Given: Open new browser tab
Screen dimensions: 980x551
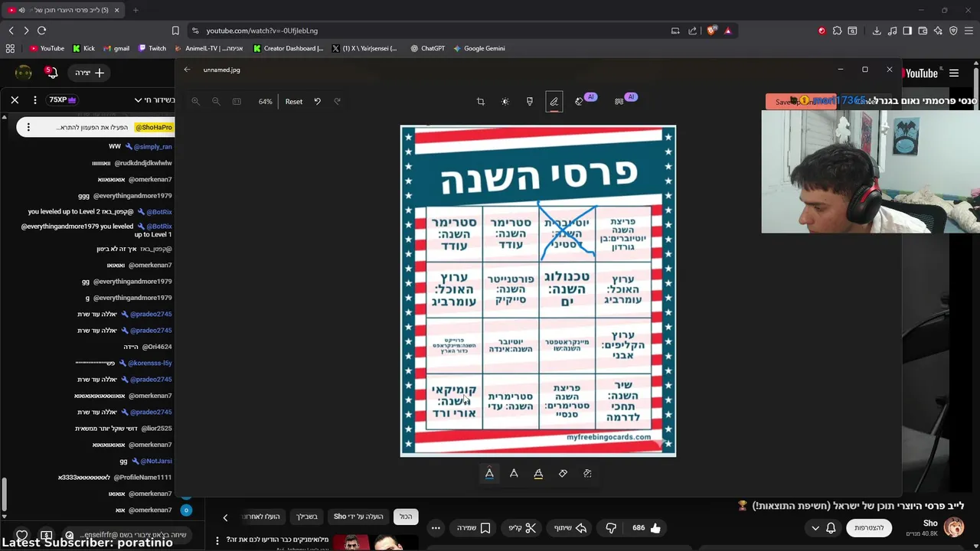Looking at the screenshot, I should pos(136,10).
